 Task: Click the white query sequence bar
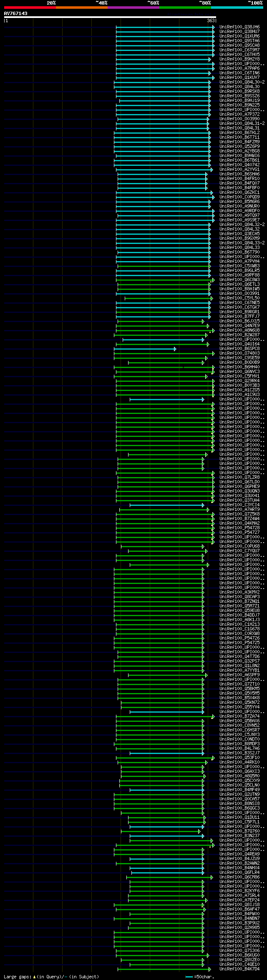[x=110, y=17]
